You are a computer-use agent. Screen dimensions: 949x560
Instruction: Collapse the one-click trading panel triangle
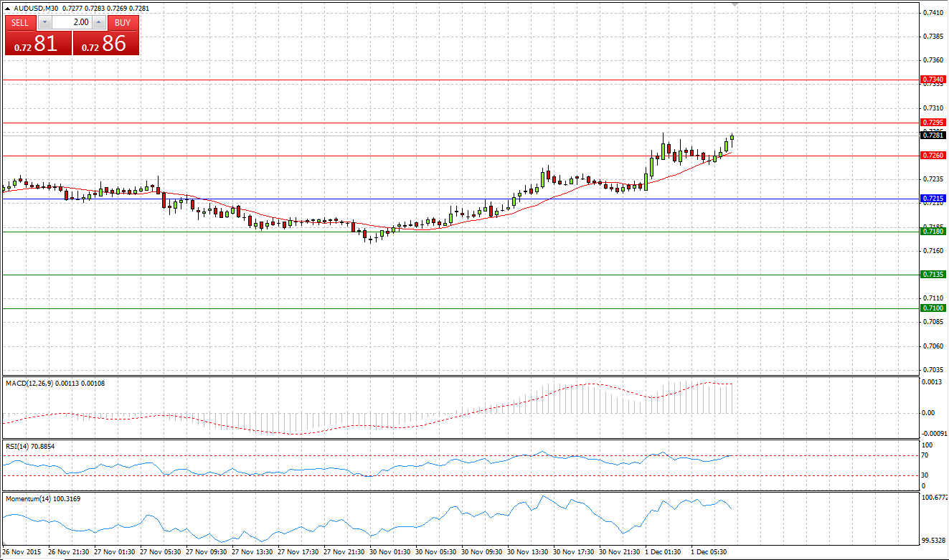pos(7,9)
